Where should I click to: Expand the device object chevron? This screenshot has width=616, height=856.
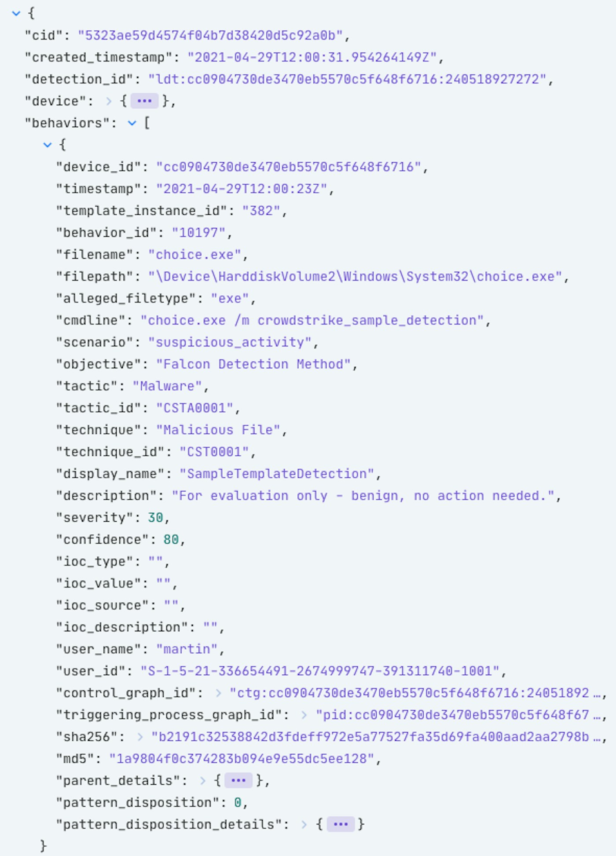click(109, 101)
